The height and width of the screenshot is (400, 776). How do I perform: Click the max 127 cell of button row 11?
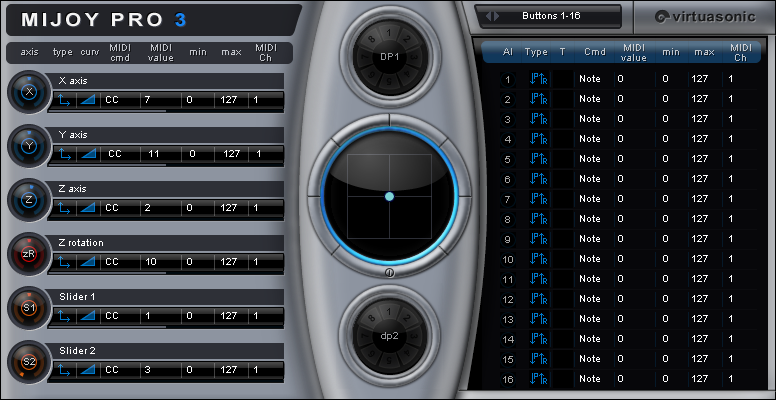tap(704, 279)
